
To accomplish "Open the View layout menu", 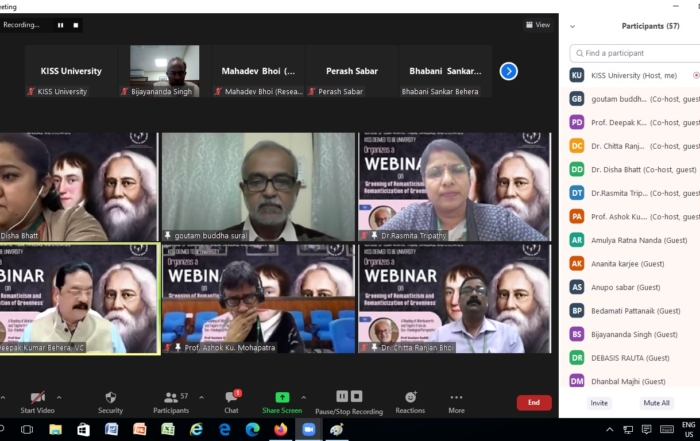I will coord(538,25).
